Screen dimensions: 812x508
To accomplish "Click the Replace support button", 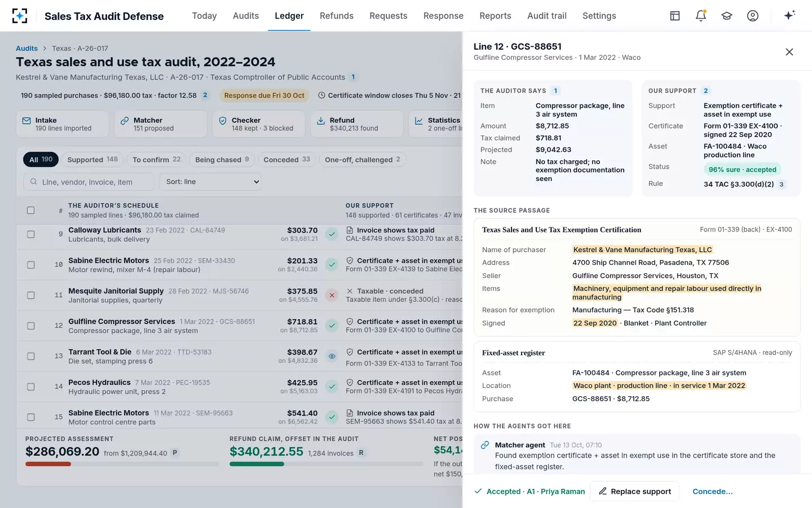I will pos(634,492).
